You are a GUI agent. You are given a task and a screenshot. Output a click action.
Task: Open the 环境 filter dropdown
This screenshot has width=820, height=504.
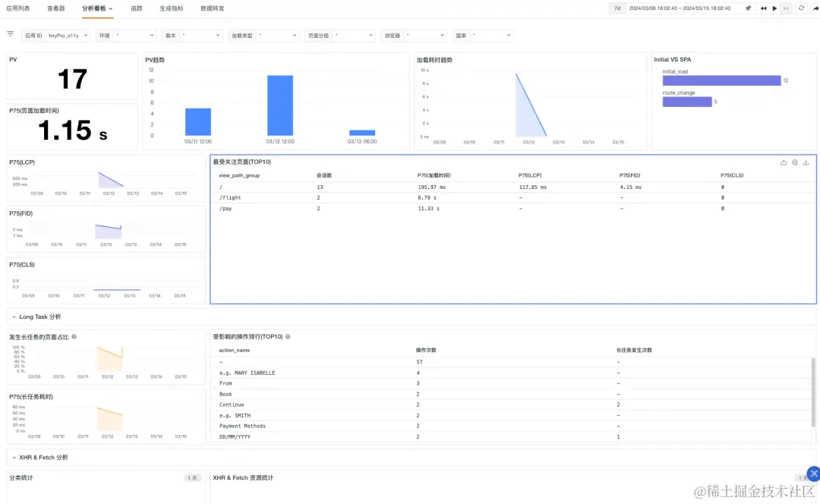tap(135, 36)
